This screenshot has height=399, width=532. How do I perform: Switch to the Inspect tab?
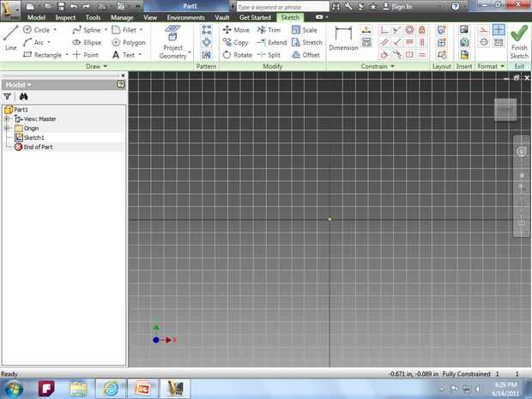65,17
